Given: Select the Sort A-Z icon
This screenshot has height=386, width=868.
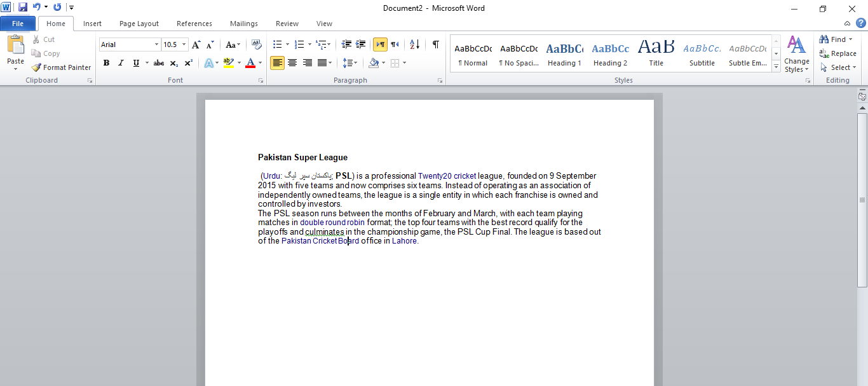Looking at the screenshot, I should coord(414,45).
